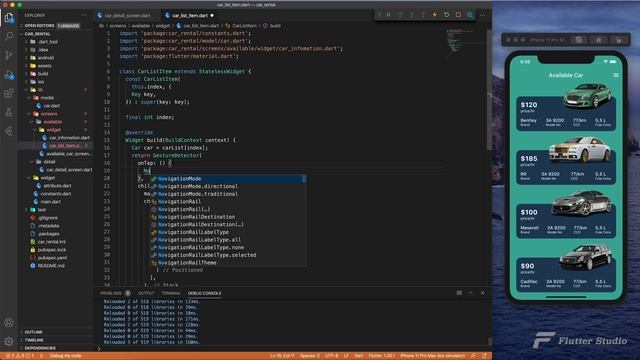Select NavigationRailLabelType.selected suggestion

coord(228,255)
